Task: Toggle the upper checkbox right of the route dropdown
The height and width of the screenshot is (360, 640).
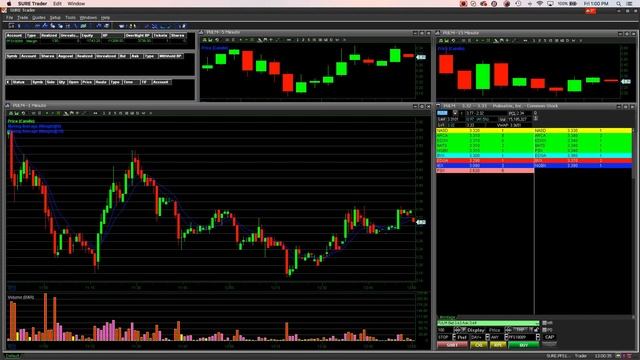Action: click(x=544, y=323)
